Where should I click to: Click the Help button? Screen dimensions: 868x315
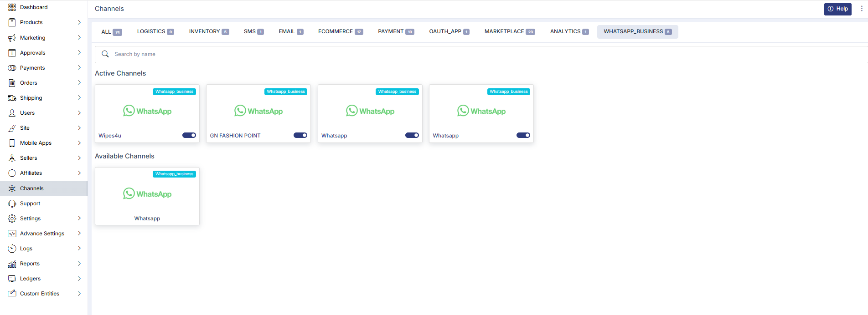[x=838, y=9]
